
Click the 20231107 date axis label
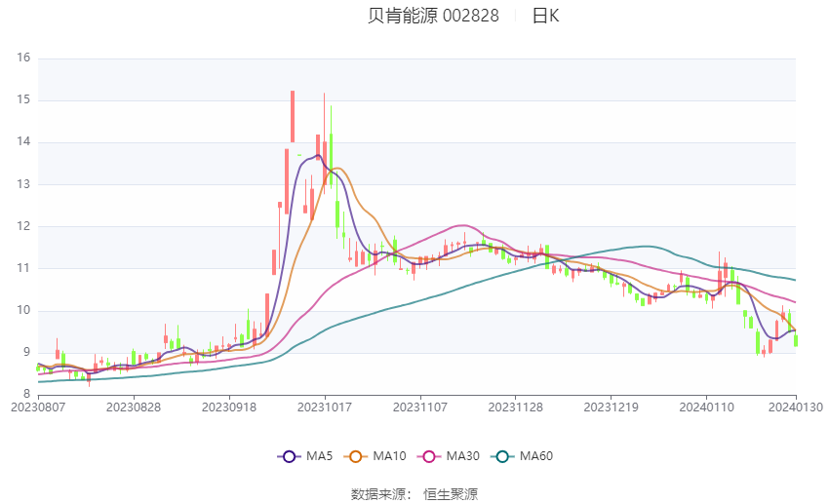[x=419, y=407]
